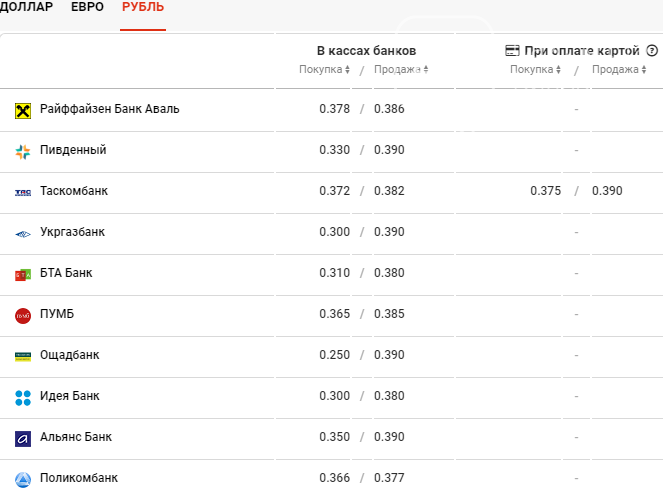This screenshot has height=489, width=663.
Task: Switch to the ЕВРО tab
Action: coord(87,7)
